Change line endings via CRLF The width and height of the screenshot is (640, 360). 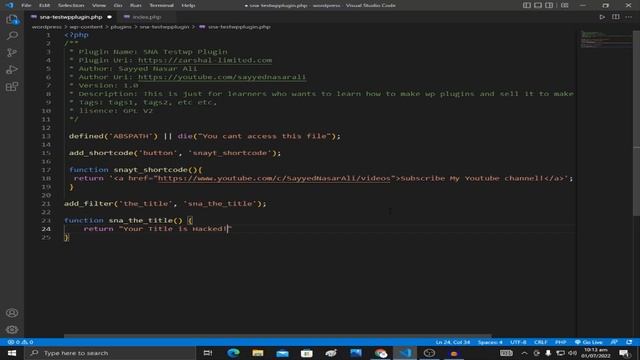[x=540, y=342]
